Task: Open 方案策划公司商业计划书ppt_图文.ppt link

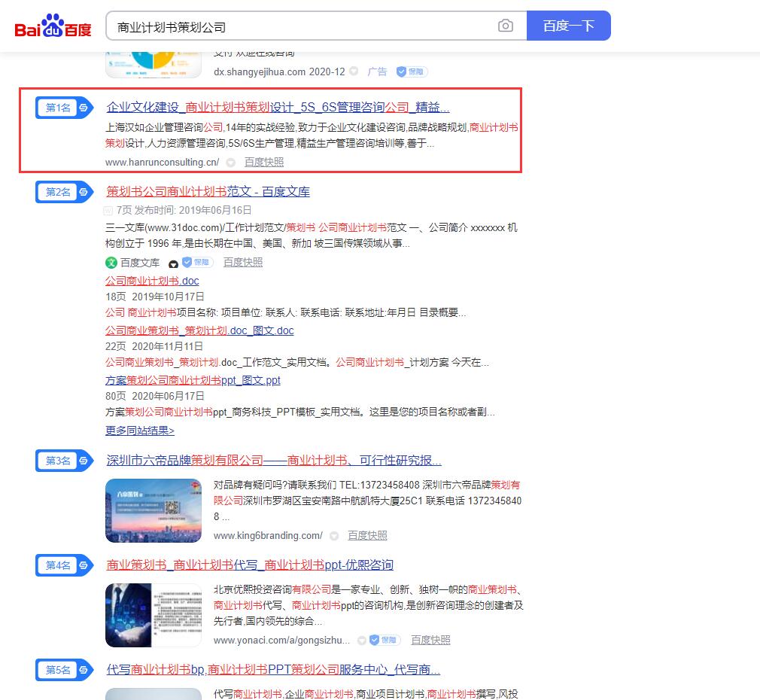Action: pyautogui.click(x=193, y=380)
